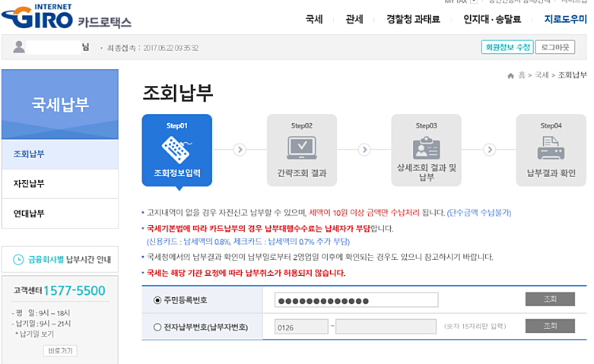Click the 15-digit payer number input field
The image size is (594, 364).
pyautogui.click(x=386, y=327)
